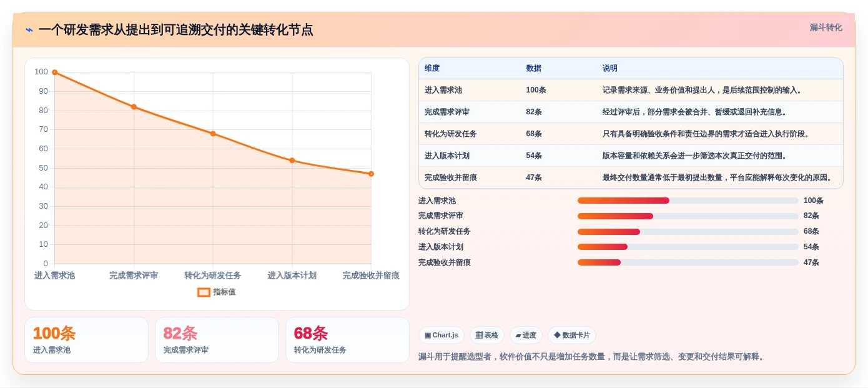Click the chart data point at 完成需求评审
The height and width of the screenshot is (388, 868).
(134, 107)
